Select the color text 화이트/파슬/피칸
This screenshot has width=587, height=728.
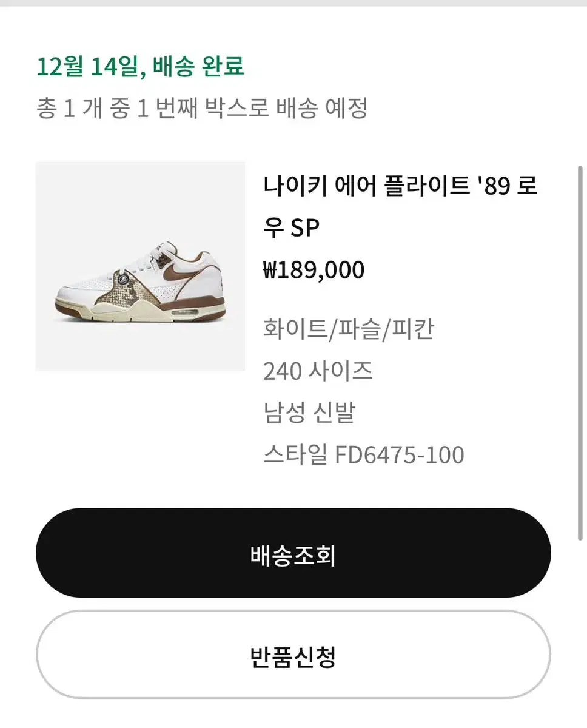(x=349, y=329)
